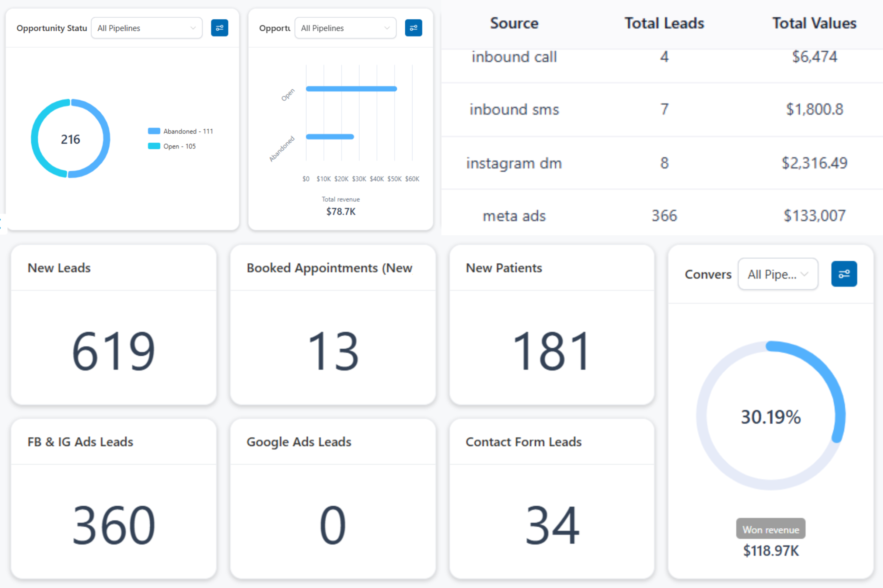Click the Booked Appointments value 13

click(333, 351)
